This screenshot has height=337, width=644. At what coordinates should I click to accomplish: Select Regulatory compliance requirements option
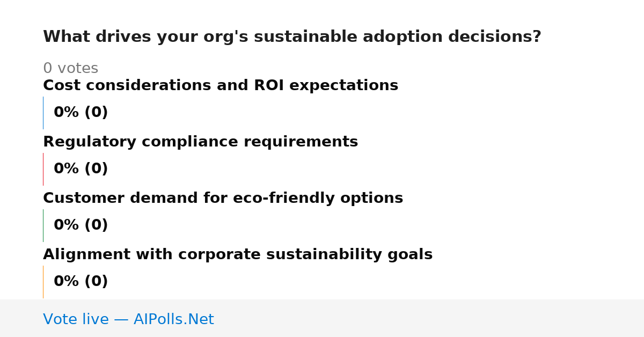[x=200, y=142]
